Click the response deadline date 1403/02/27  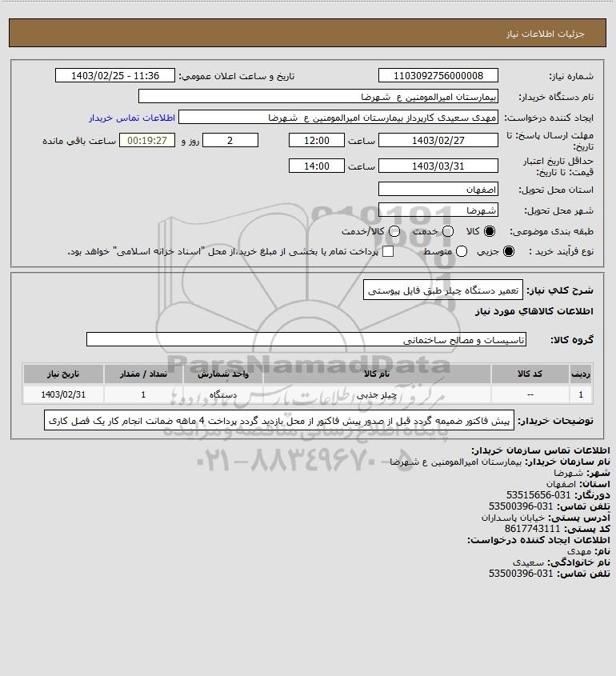click(438, 141)
